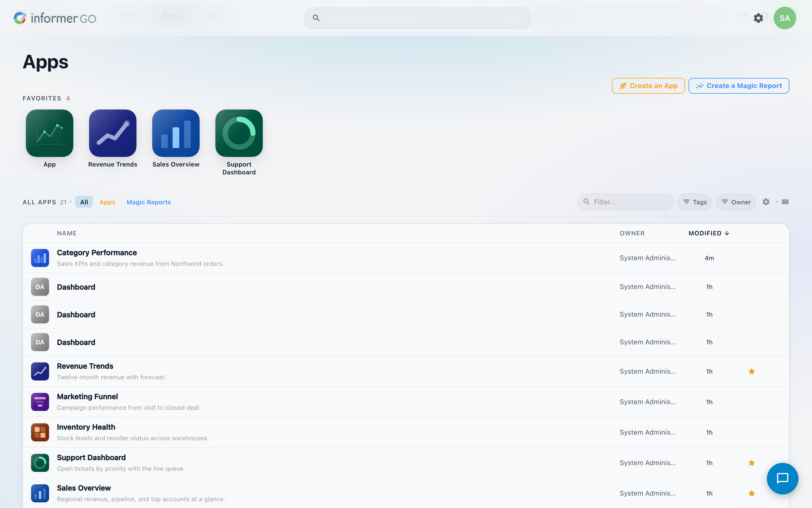Image resolution: width=812 pixels, height=508 pixels.
Task: Click the 4m modified value
Action: pyautogui.click(x=709, y=258)
